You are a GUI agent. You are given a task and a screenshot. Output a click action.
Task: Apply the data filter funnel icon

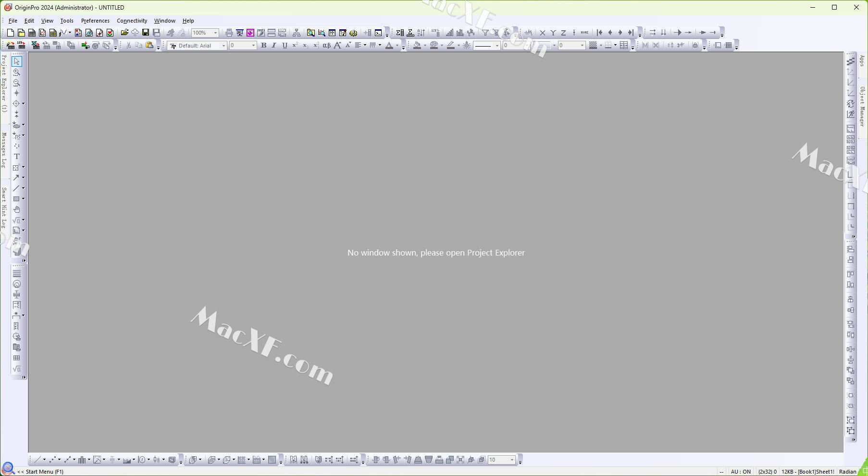pyautogui.click(x=485, y=33)
